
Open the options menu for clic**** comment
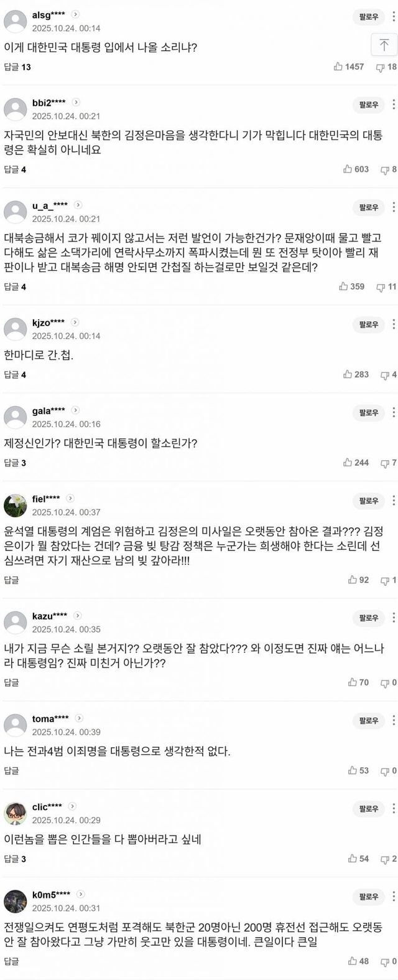[x=394, y=809]
